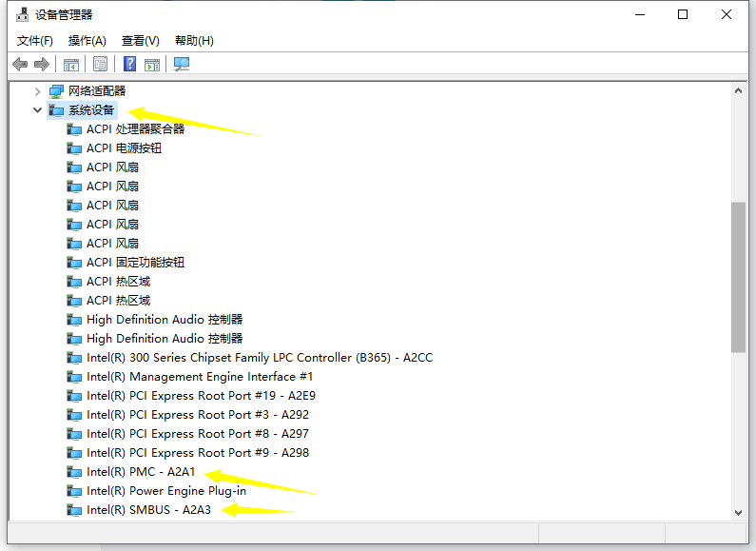Open the 帮助(H) menu
756x551 pixels.
[194, 40]
